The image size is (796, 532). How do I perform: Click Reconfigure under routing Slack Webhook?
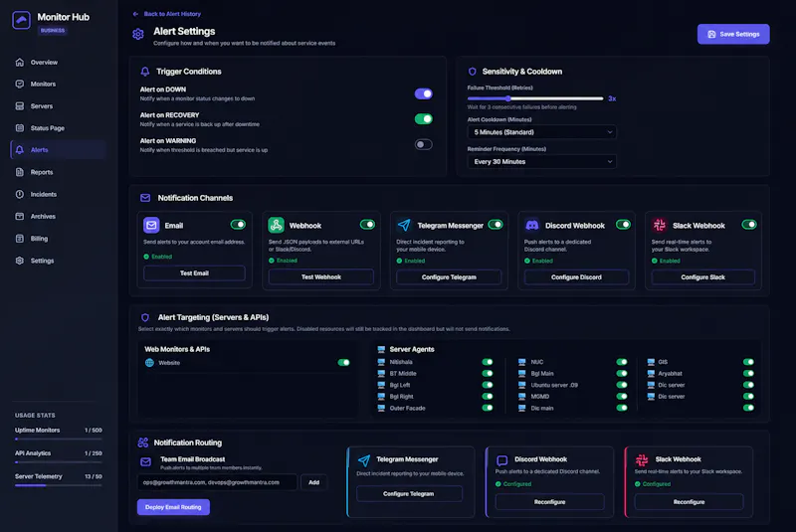tap(689, 502)
